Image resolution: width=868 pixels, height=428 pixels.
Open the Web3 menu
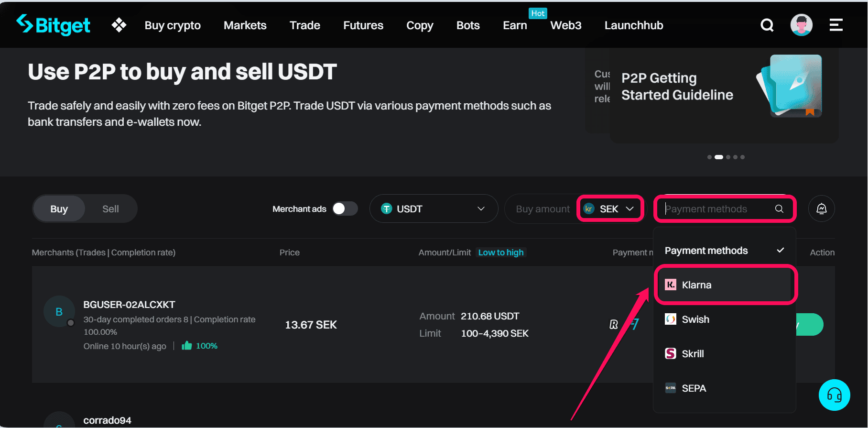566,25
